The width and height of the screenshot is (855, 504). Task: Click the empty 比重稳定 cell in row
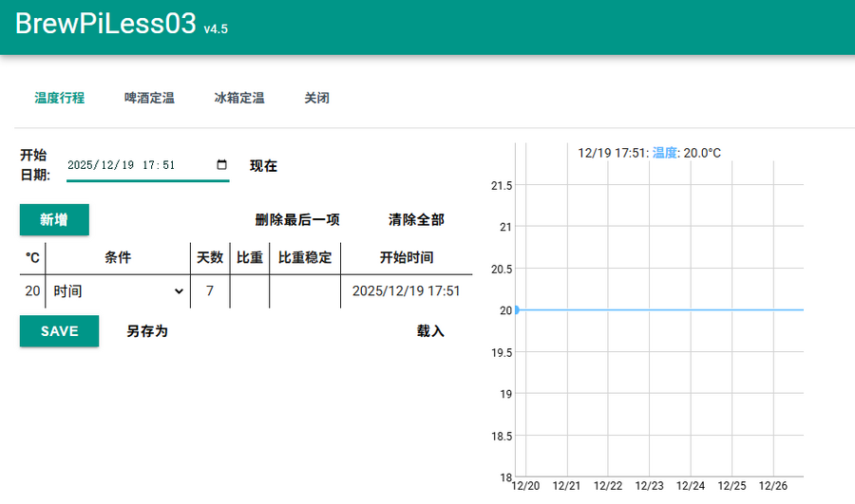pos(304,291)
